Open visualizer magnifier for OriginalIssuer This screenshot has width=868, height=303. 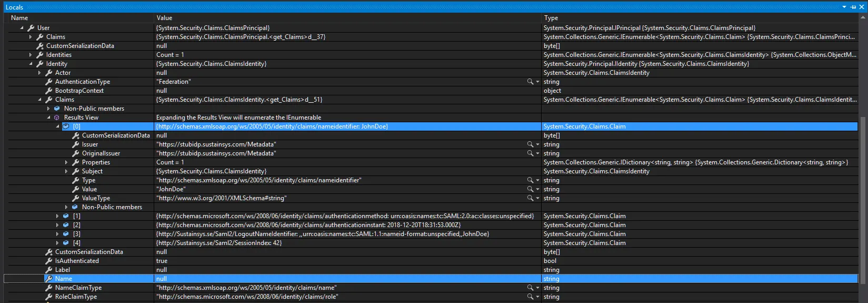pos(530,153)
